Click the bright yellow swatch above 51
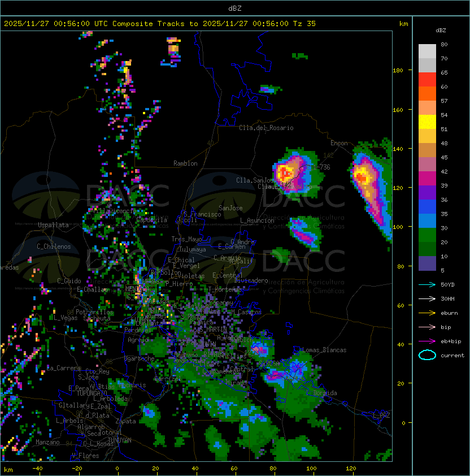 427,122
